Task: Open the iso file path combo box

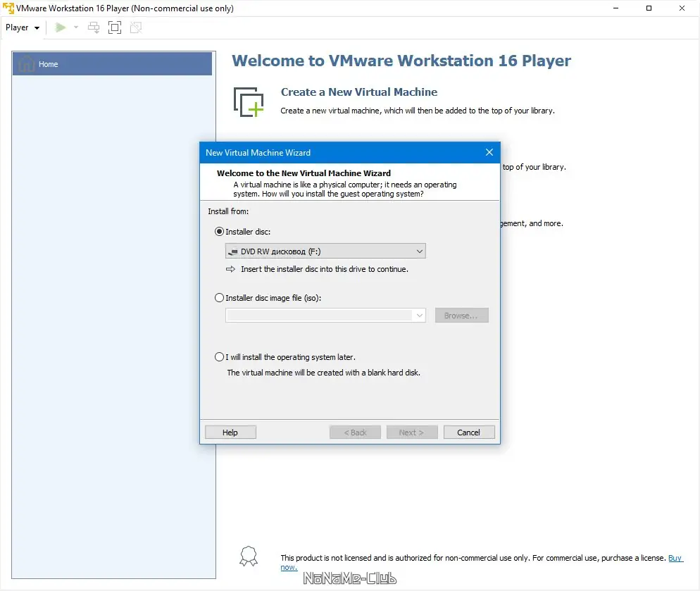Action: (325, 316)
